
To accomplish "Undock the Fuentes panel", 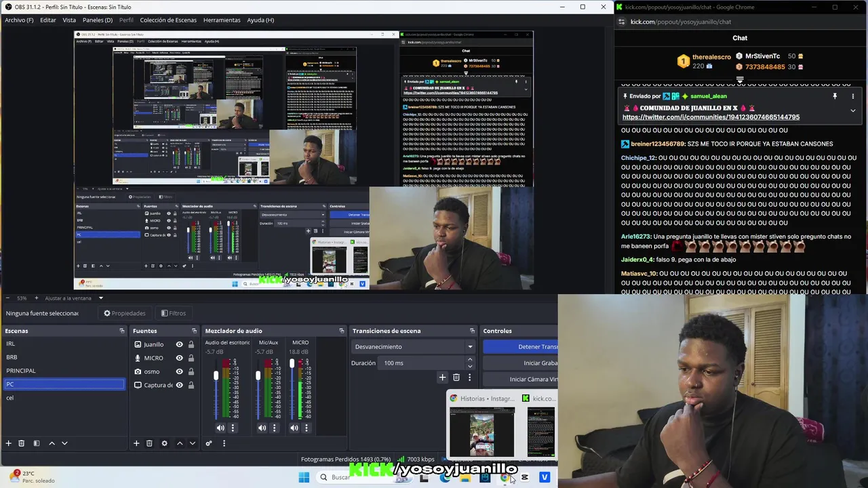I will click(x=194, y=331).
